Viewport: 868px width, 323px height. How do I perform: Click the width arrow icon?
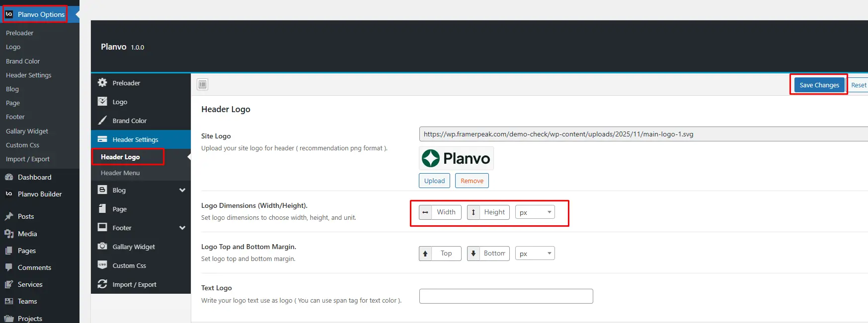[x=425, y=212]
